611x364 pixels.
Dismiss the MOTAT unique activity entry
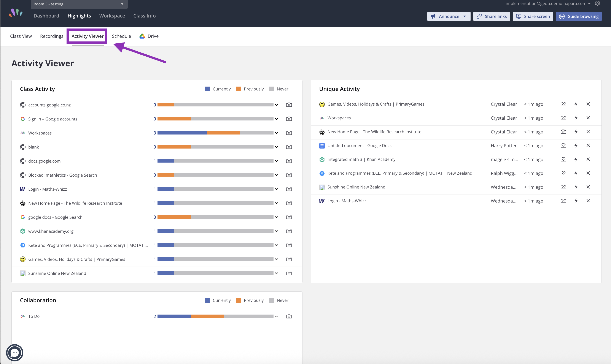point(588,173)
